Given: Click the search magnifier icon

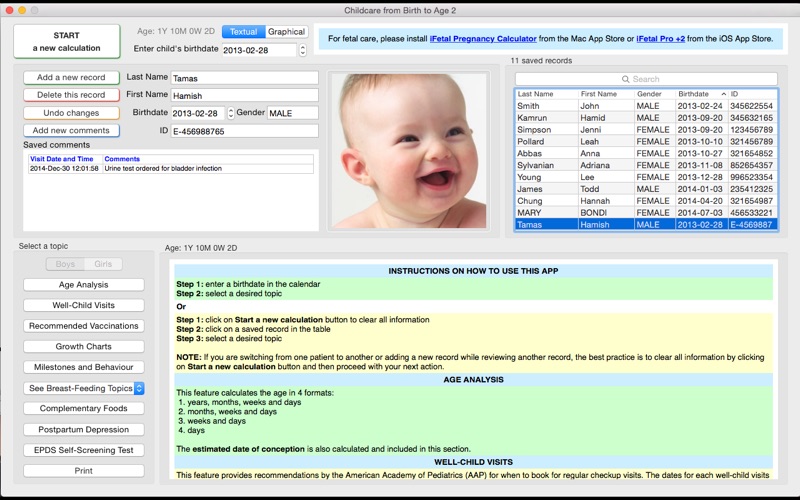Looking at the screenshot, I should pyautogui.click(x=626, y=79).
